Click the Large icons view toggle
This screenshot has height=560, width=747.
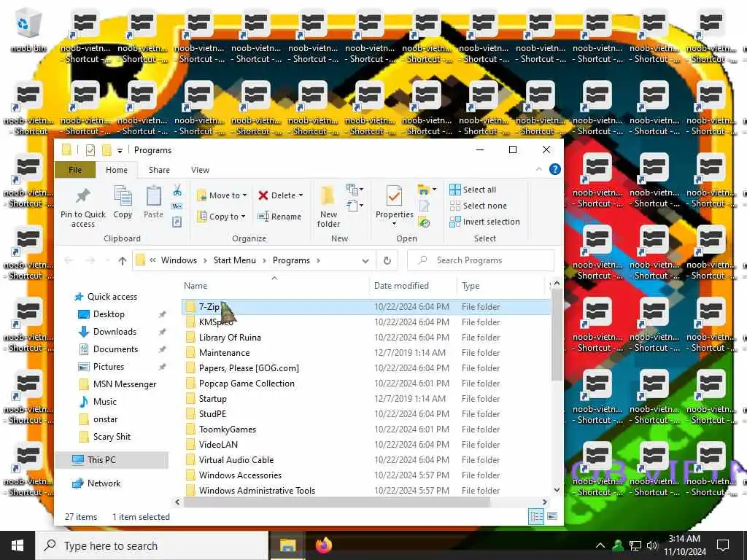pos(552,516)
